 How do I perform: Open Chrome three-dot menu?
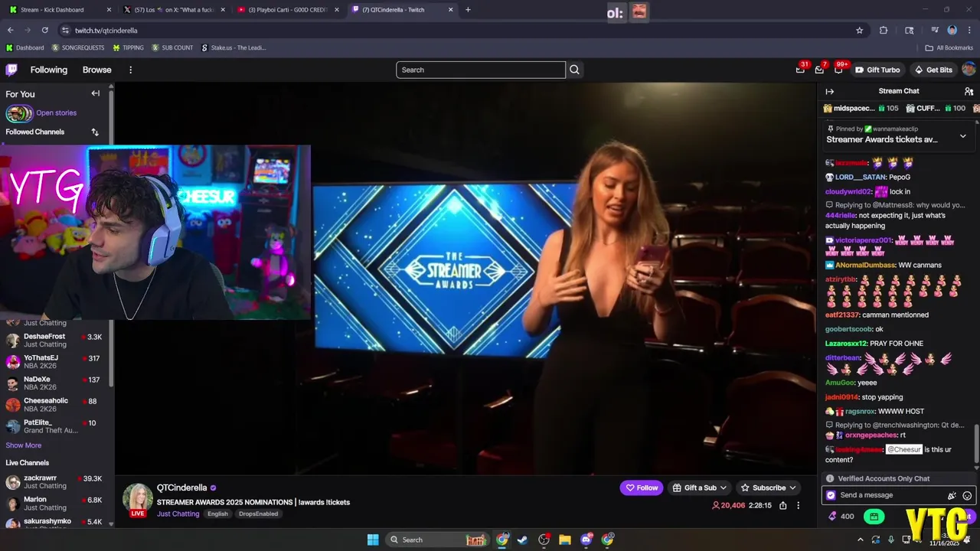pyautogui.click(x=968, y=31)
